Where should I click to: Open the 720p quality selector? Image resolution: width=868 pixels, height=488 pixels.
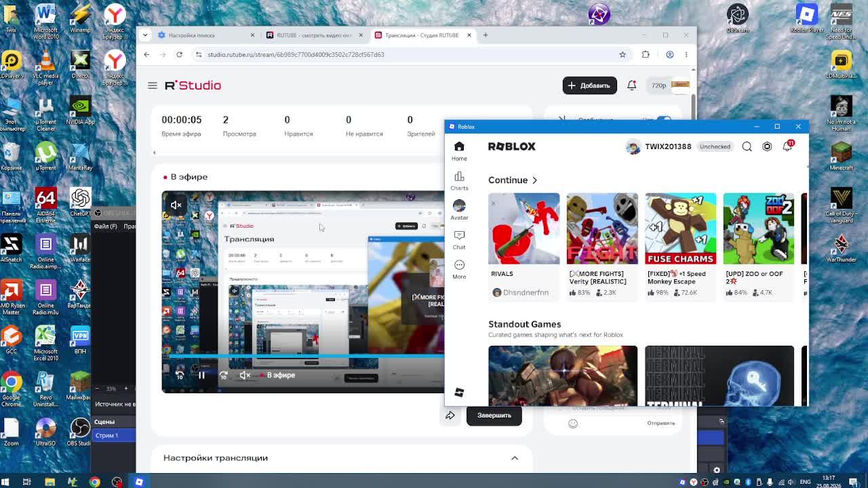659,85
